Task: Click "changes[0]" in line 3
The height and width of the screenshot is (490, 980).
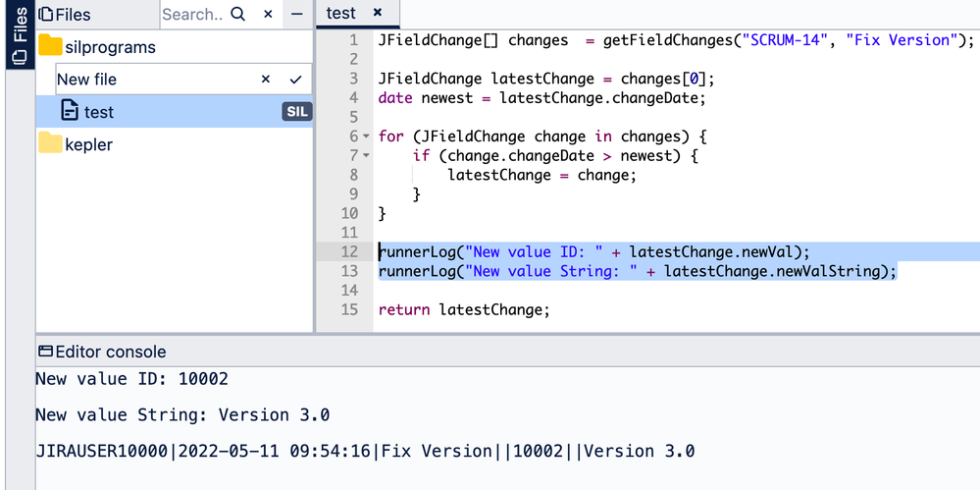Action: pos(663,79)
